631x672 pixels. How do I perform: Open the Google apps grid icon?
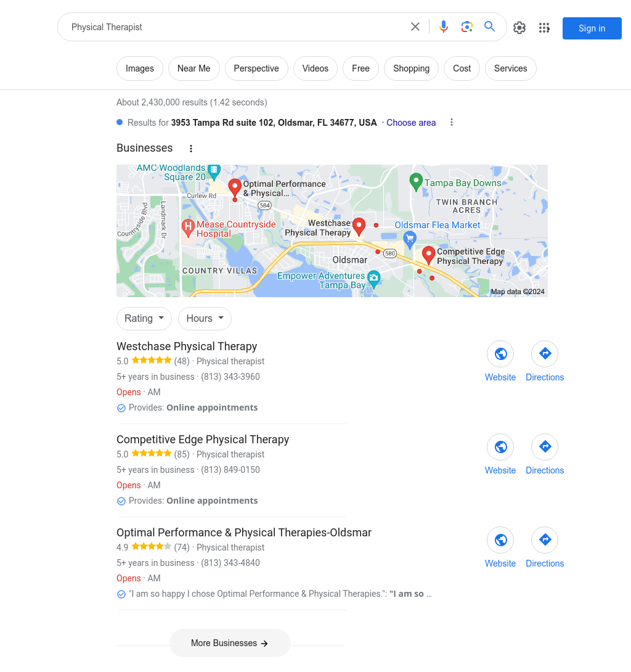544,28
